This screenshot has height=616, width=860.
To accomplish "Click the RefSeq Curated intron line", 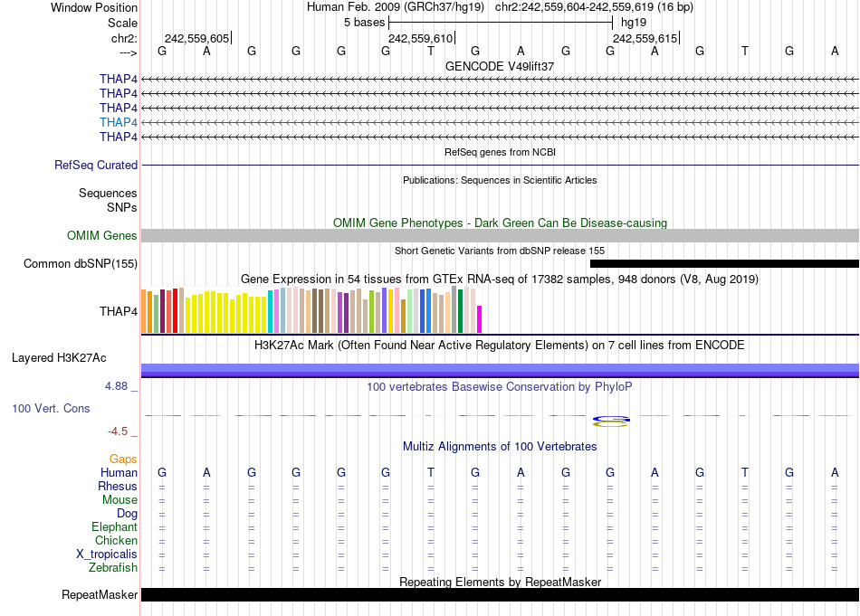I will 501,165.
